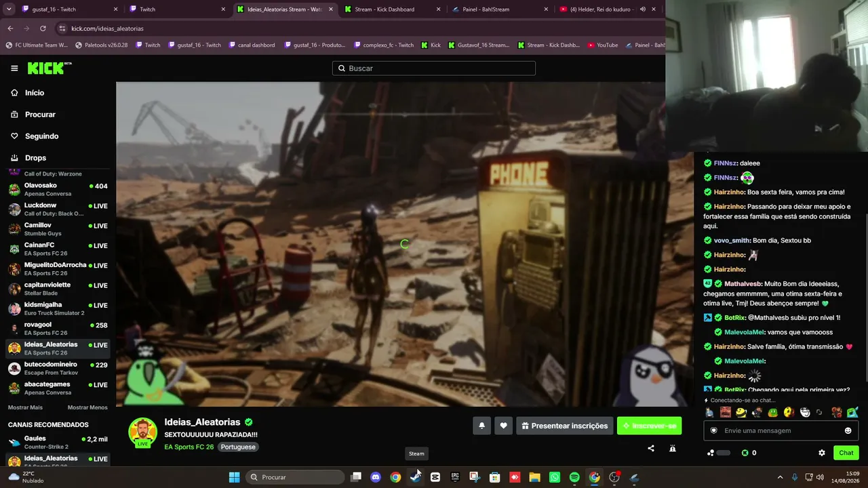Click the Presentear inscrições button
Viewport: 868px width, 488px height.
click(x=565, y=426)
